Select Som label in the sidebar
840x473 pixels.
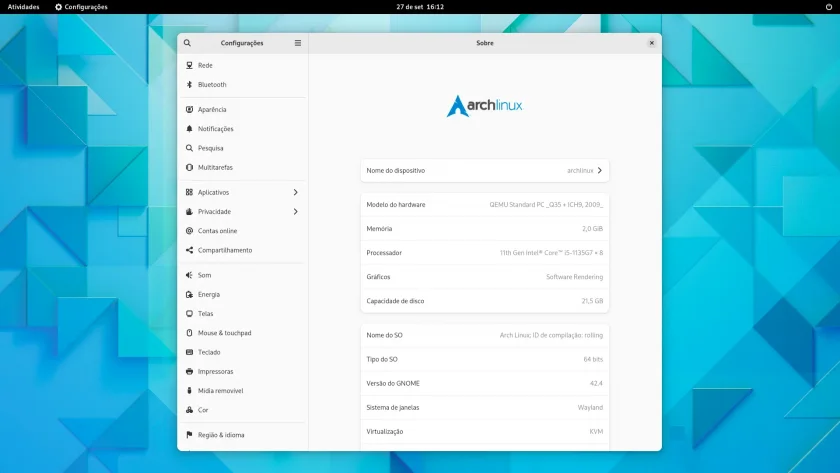tap(205, 275)
